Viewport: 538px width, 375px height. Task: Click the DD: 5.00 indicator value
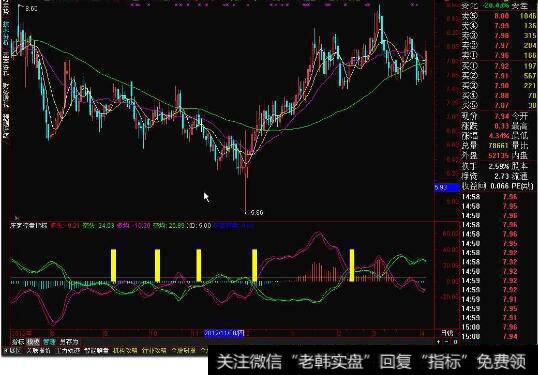[199, 226]
